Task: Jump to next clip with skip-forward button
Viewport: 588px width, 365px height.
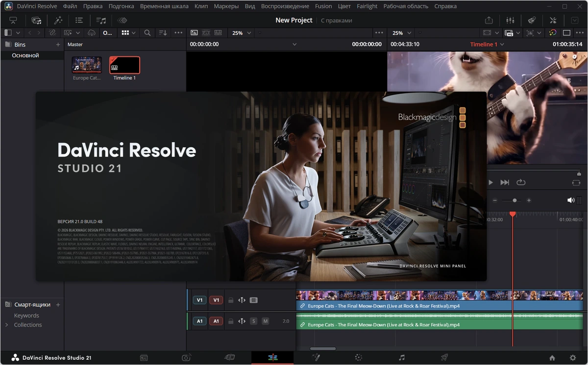Action: pyautogui.click(x=505, y=182)
